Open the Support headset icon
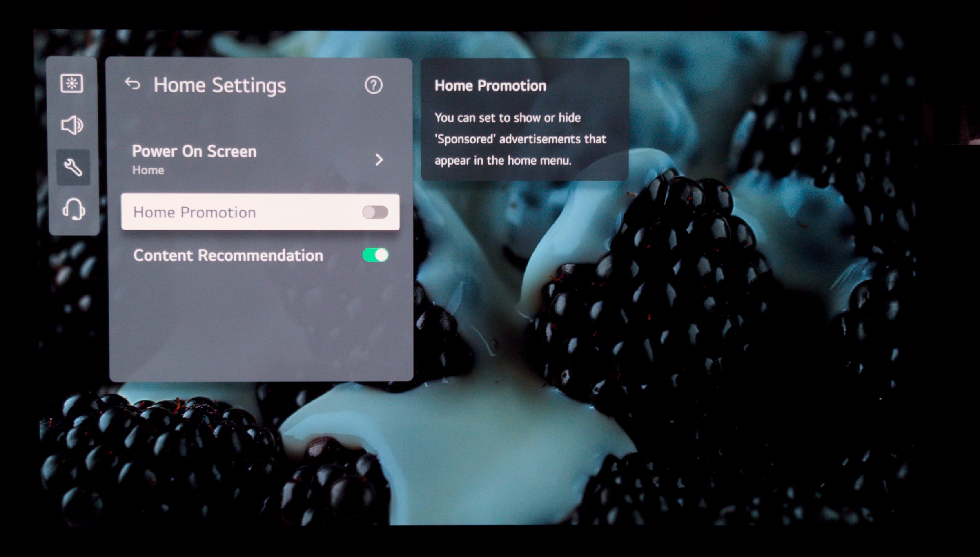Viewport: 980px width, 557px height. [73, 209]
